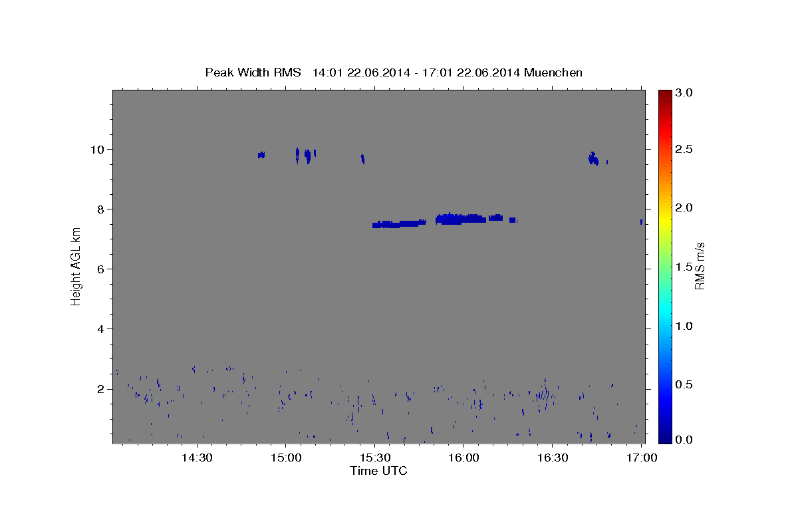Viewport: 798px width, 532px height.
Task: Click the 15:30 time tick label
Action: click(375, 458)
